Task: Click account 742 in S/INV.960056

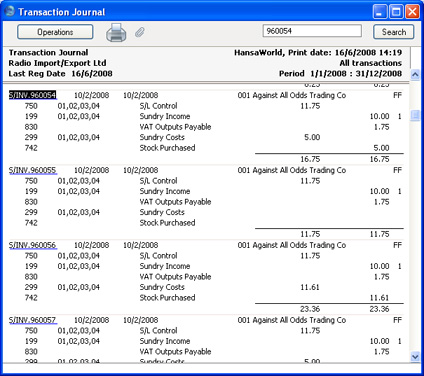Action: [31, 298]
